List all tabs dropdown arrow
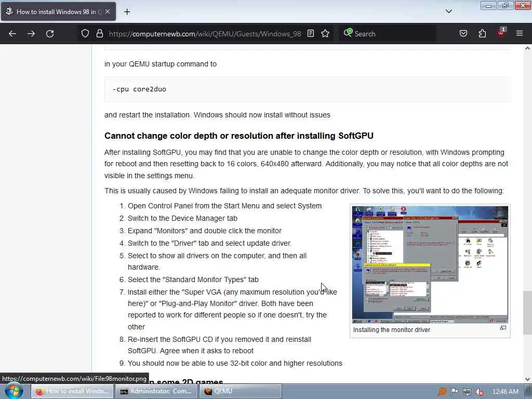532x399 pixels. [448, 11]
